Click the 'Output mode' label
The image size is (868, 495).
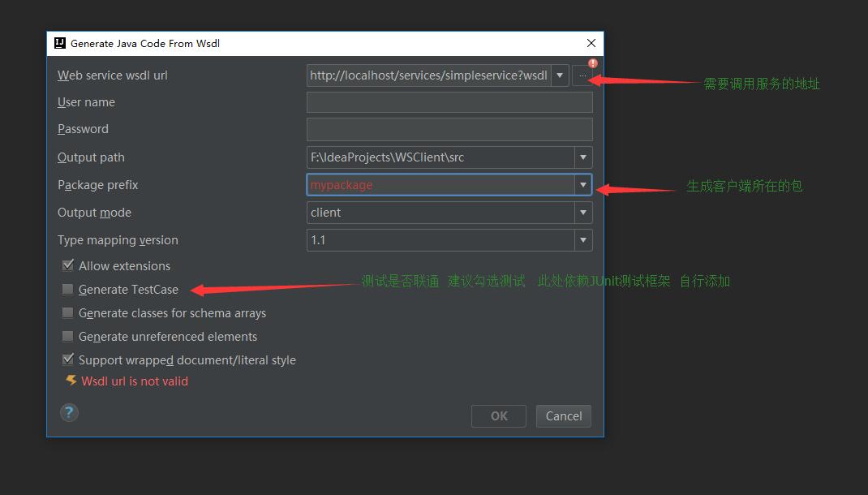(94, 213)
